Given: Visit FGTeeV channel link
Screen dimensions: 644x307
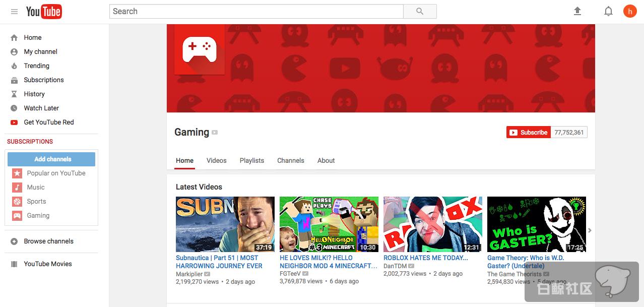Looking at the screenshot, I should coord(290,273).
